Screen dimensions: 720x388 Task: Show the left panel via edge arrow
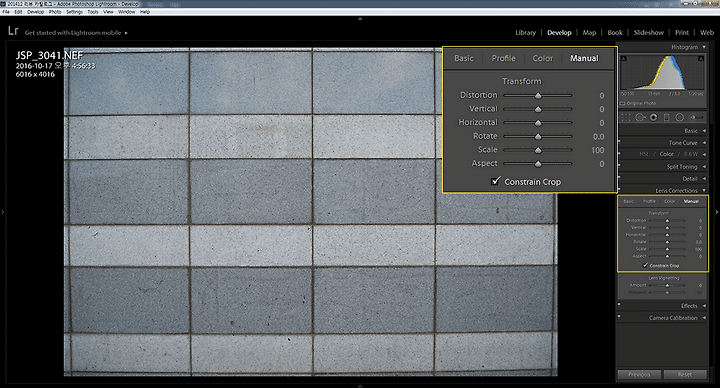[2, 212]
